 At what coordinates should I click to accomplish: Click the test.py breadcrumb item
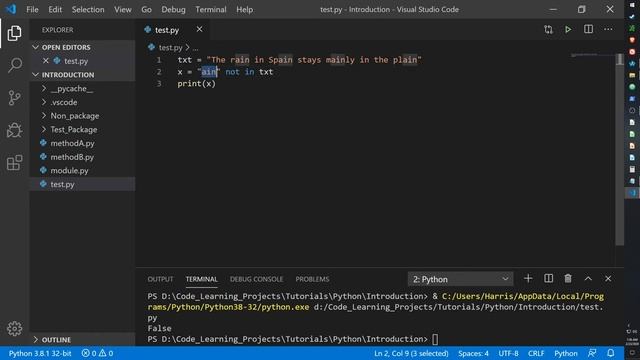[x=166, y=48]
